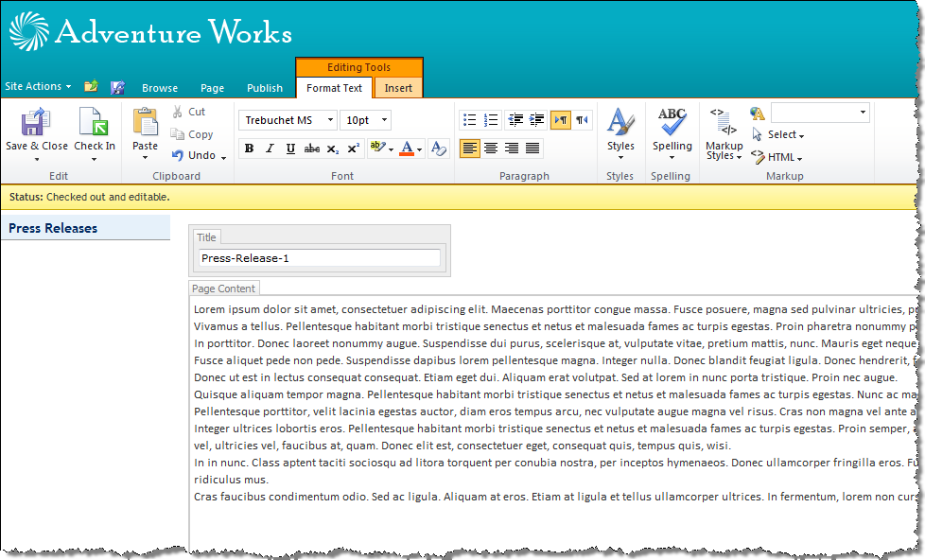The height and width of the screenshot is (560, 925).
Task: Align text right
Action: 512,149
